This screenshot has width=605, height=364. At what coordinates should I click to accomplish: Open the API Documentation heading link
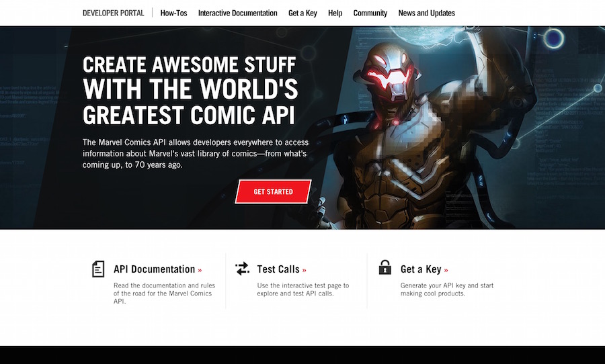pyautogui.click(x=155, y=269)
